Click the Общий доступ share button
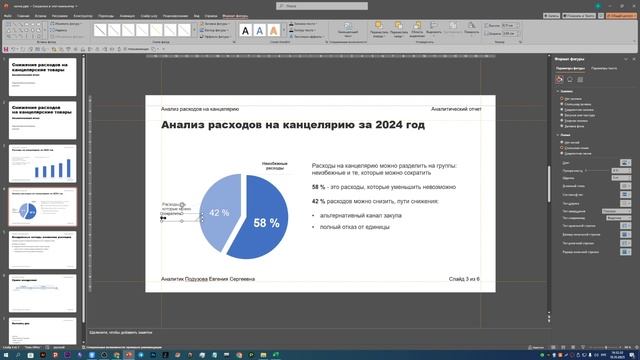This screenshot has height=360, width=640. coord(621,16)
